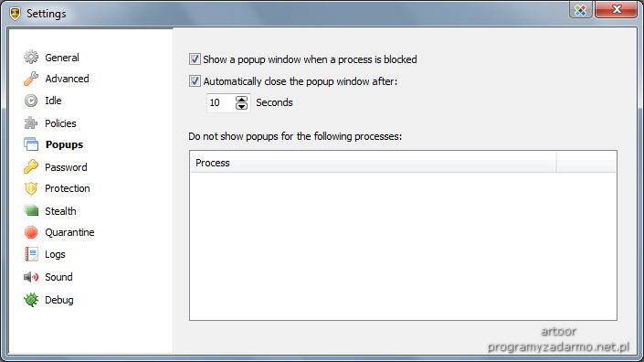Select the Password key icon
Screen dimensions: 644x362
click(x=31, y=166)
